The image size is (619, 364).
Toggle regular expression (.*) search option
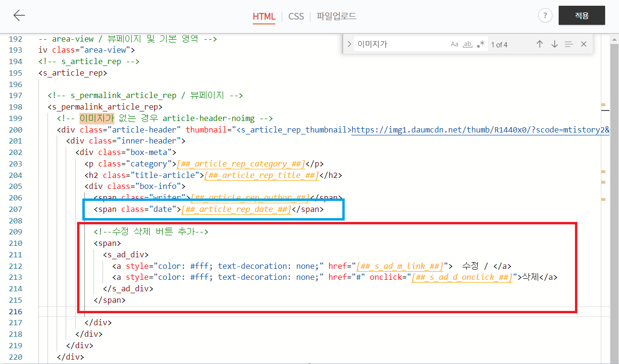481,44
